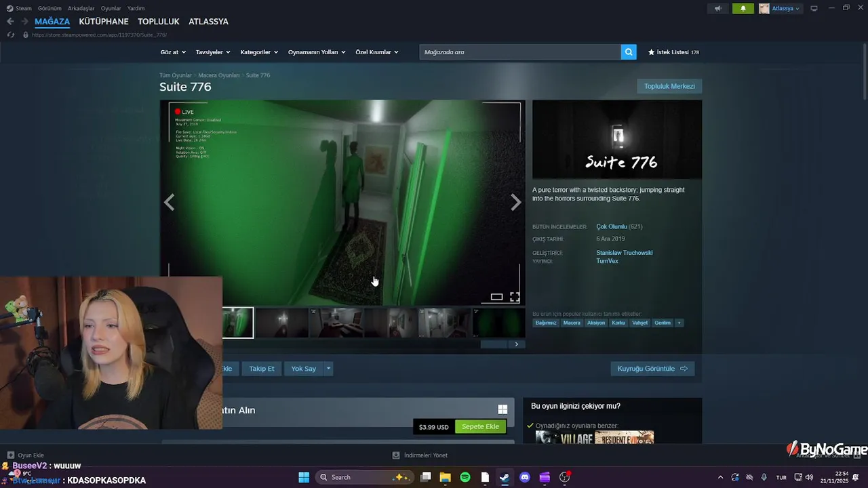The width and height of the screenshot is (868, 488).
Task: Open the MAĞAZA tab
Action: [52, 22]
